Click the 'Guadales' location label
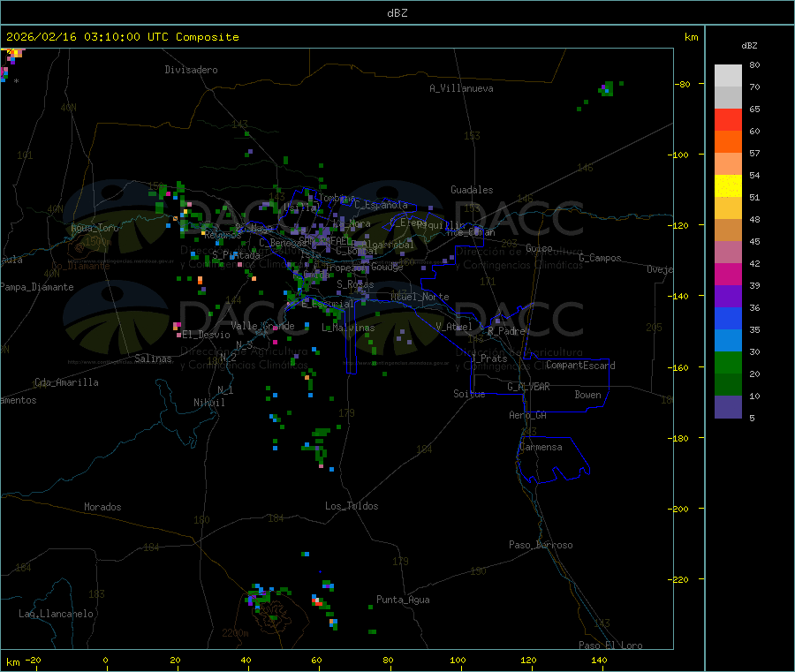The image size is (795, 672). tap(472, 190)
